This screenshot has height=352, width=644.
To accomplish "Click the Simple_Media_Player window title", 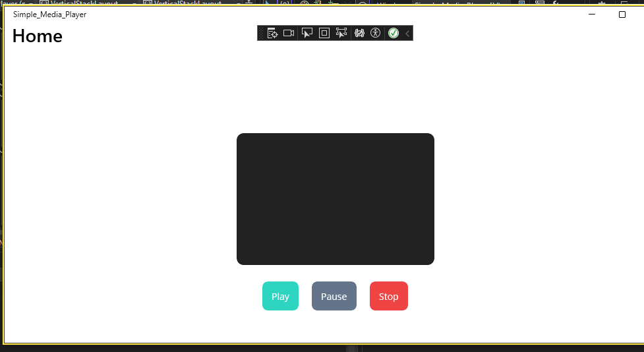I will (49, 15).
